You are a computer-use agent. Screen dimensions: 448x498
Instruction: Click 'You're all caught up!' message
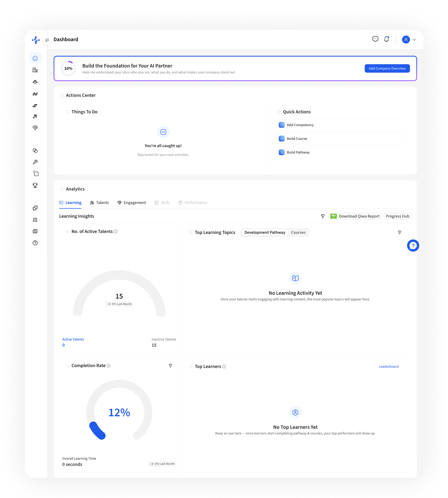coord(163,146)
